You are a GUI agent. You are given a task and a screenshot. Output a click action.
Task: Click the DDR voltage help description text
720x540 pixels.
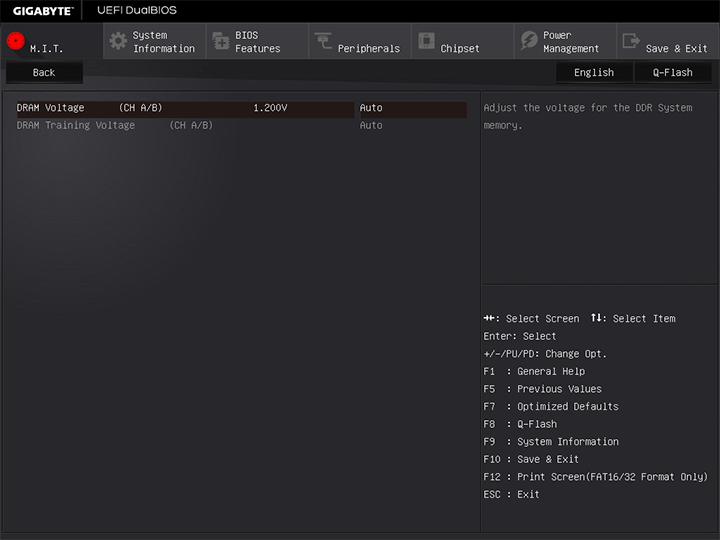[587, 116]
